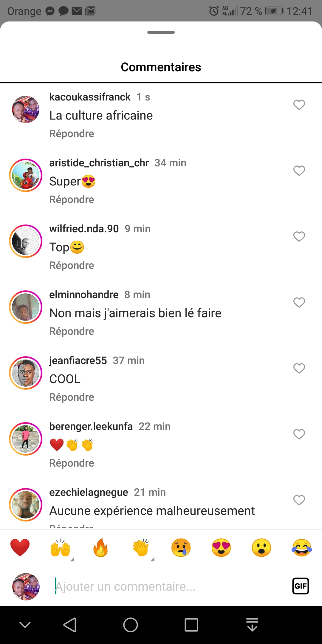
Task: Insert the red heart quick emoji
Action: point(20,548)
